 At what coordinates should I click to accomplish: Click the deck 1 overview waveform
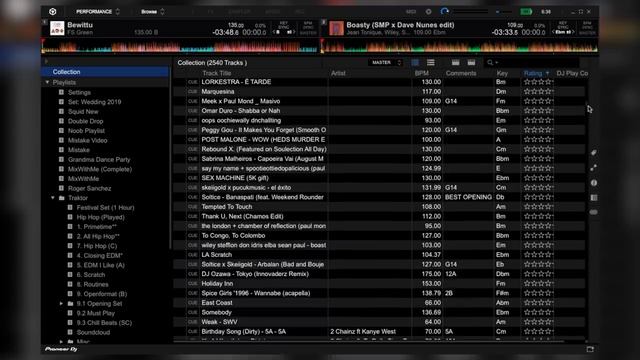180,46
